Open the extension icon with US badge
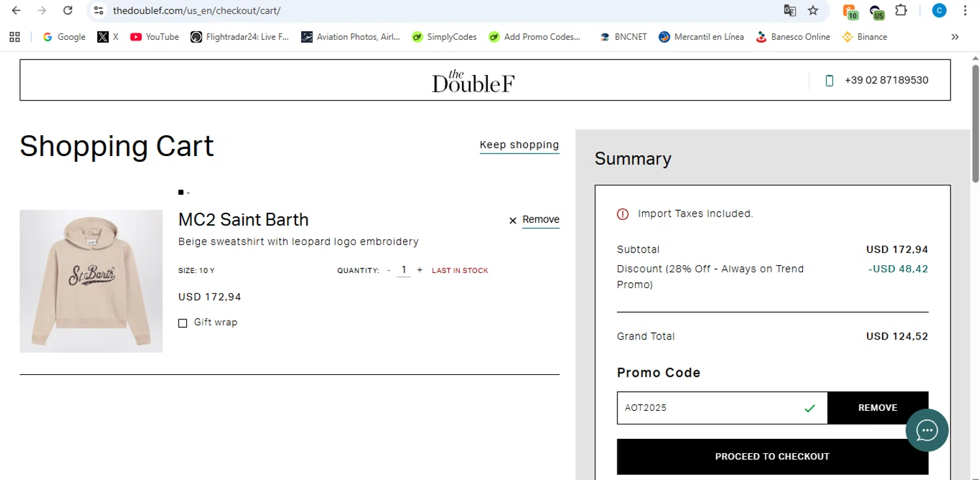 click(x=876, y=11)
